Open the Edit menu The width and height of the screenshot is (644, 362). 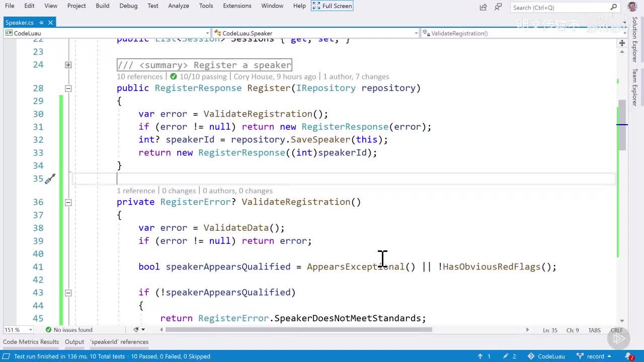click(x=29, y=6)
